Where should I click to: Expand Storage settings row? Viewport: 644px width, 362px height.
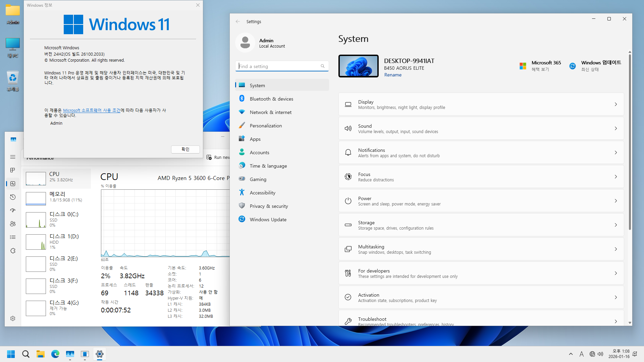pyautogui.click(x=481, y=225)
